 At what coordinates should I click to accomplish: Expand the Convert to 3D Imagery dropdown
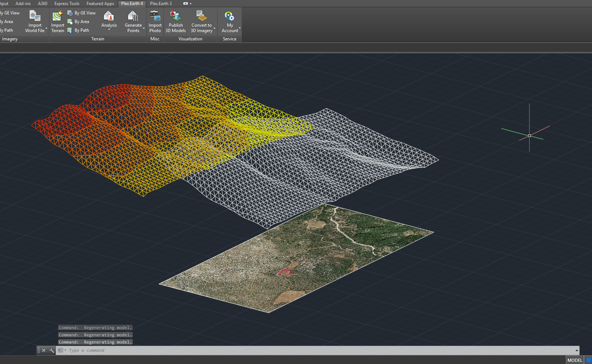pos(215,28)
